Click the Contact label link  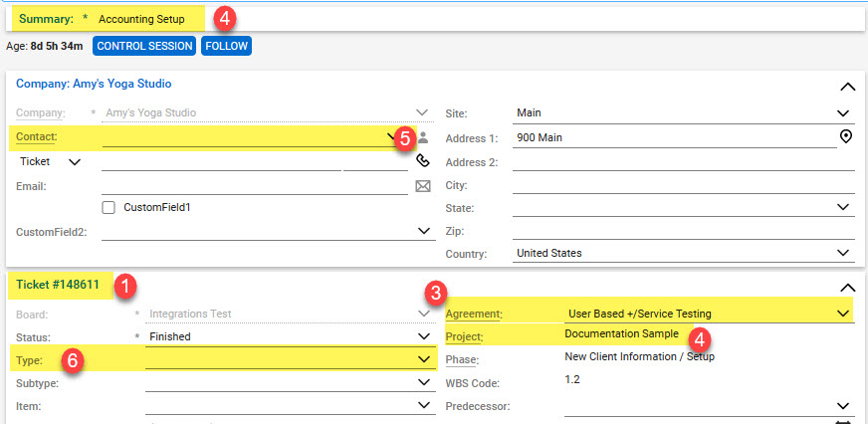point(37,136)
